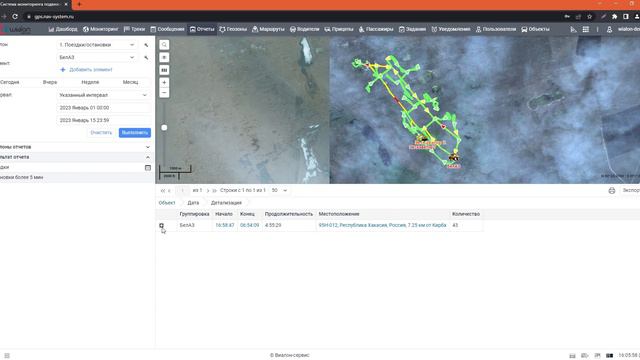
Task: Click the end date field ending 23:59
Action: click(103, 120)
